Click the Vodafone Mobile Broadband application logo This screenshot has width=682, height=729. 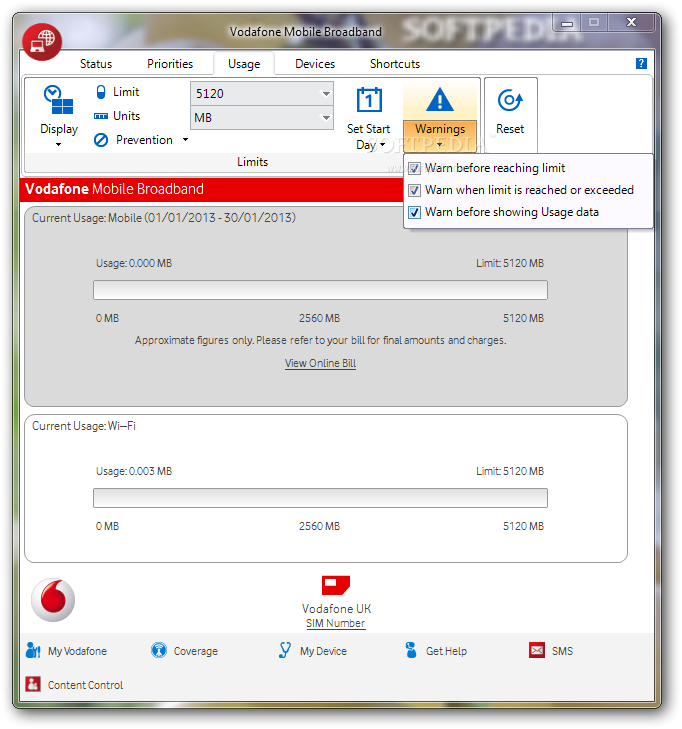pos(42,41)
